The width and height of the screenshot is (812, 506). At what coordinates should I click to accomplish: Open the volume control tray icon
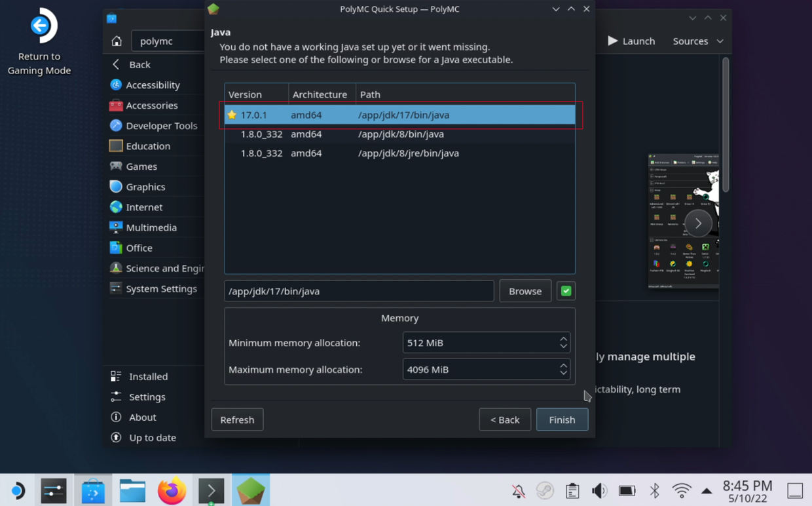[599, 490]
